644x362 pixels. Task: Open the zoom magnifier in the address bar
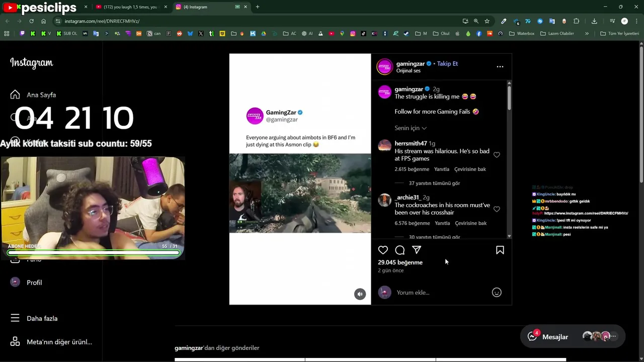(476, 21)
